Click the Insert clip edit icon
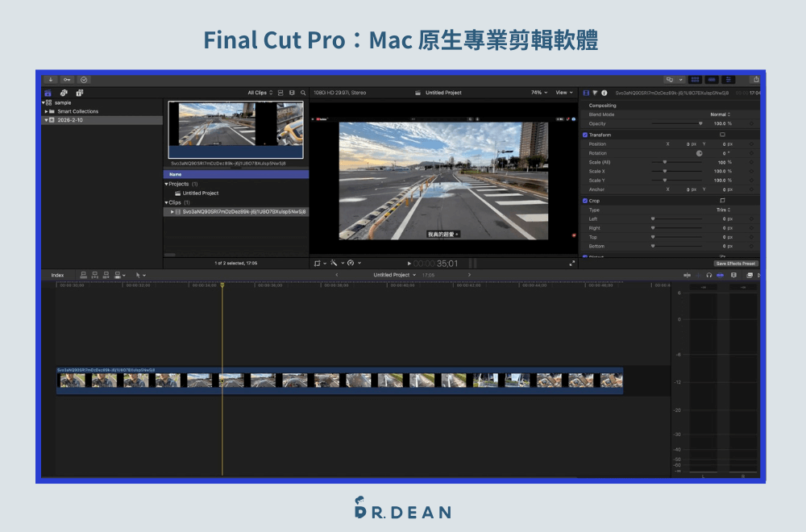This screenshot has height=532, width=806. tap(94, 276)
